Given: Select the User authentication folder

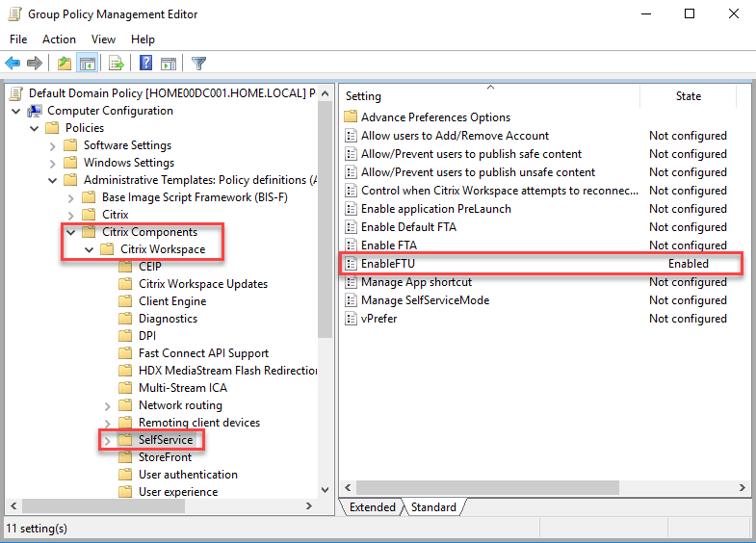Looking at the screenshot, I should 188,475.
